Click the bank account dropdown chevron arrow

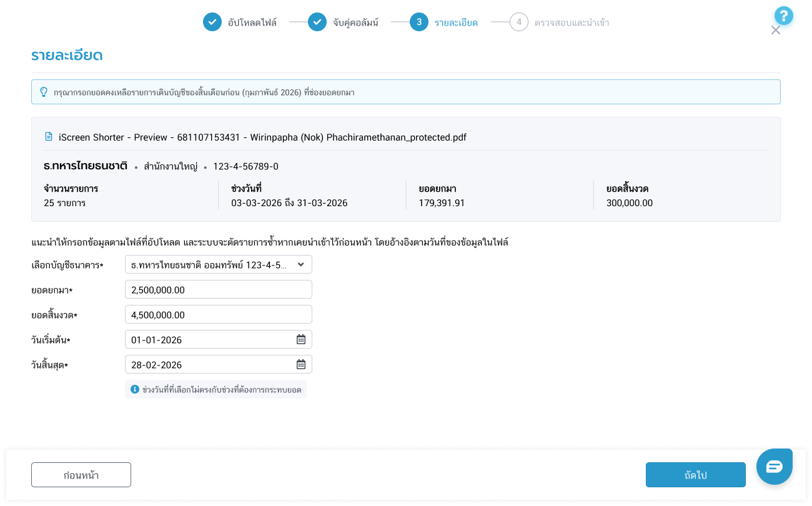300,265
